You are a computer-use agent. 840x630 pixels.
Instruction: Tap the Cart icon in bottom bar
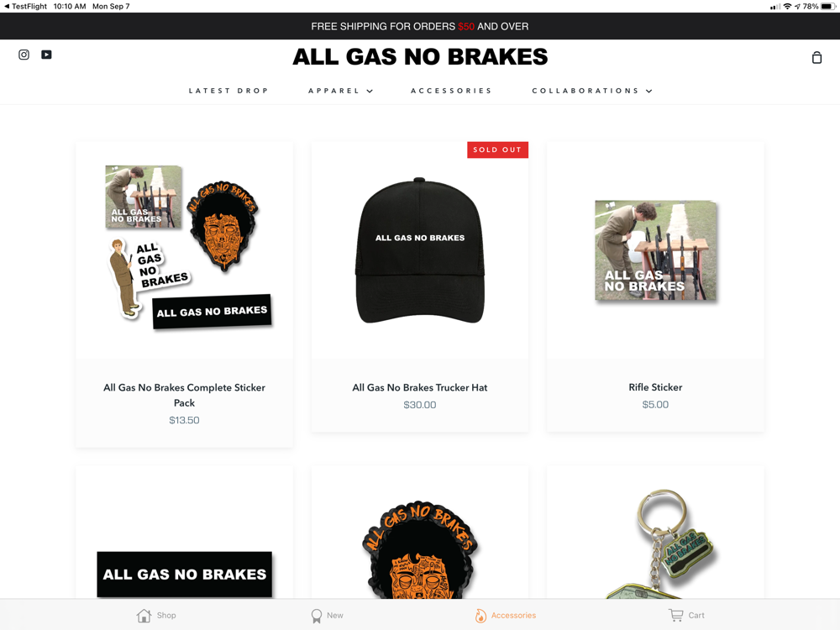675,615
